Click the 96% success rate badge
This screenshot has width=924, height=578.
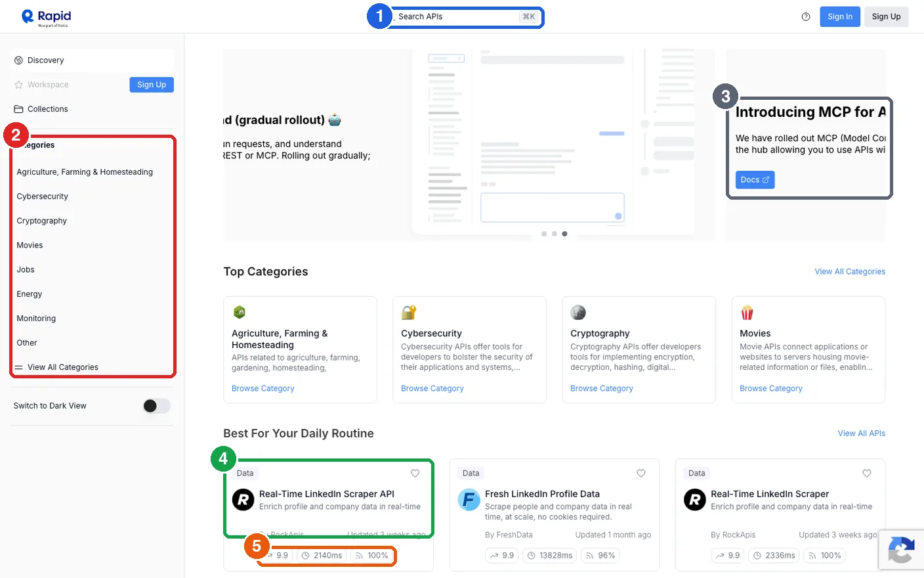(x=600, y=556)
